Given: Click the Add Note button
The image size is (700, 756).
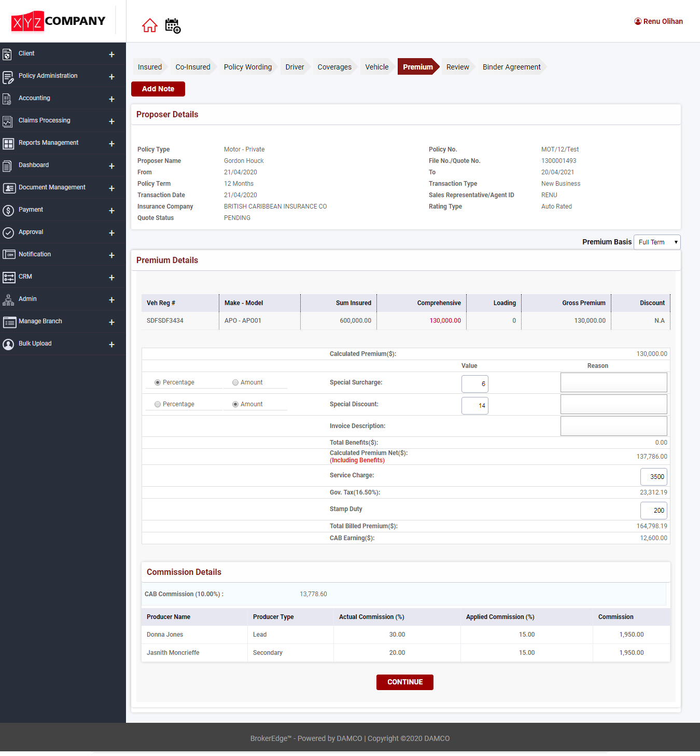Looking at the screenshot, I should tap(158, 89).
